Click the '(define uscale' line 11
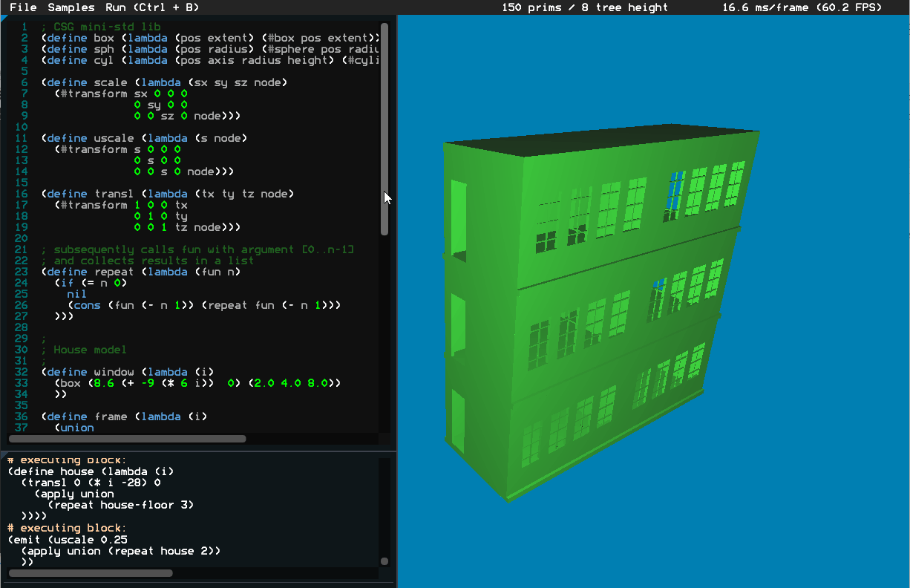Image resolution: width=910 pixels, height=588 pixels. [x=144, y=138]
